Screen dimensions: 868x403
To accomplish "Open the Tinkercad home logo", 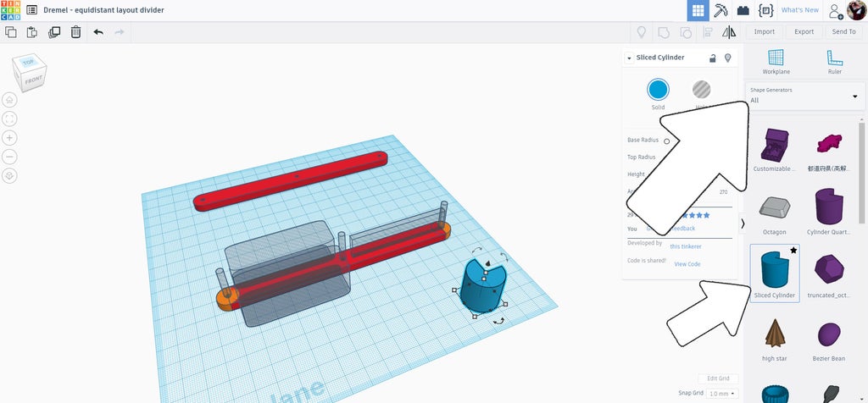I will pyautogui.click(x=10, y=10).
